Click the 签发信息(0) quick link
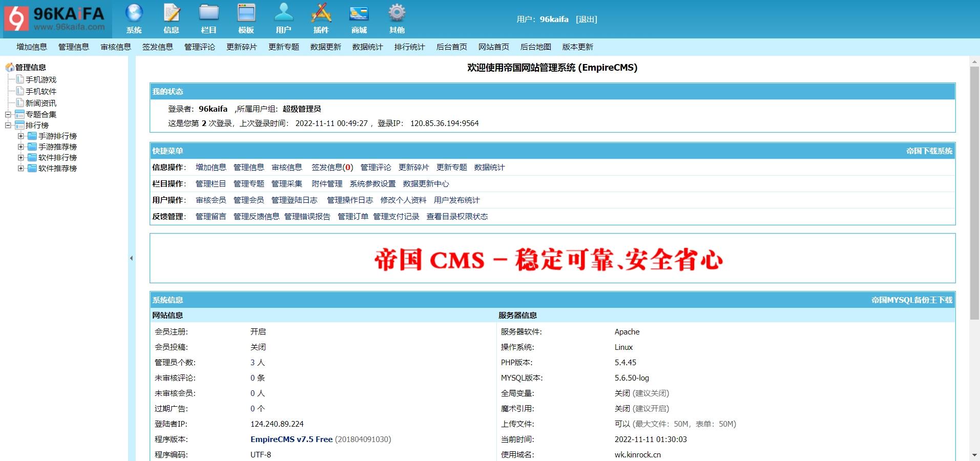Screen dimensions: 980x461 (x=332, y=167)
